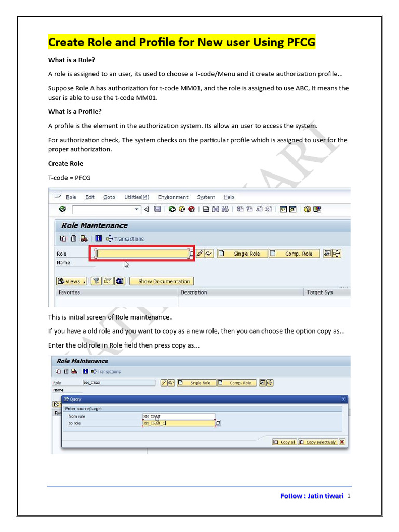Viewport: 399px width, 532px height.
Task: Click Comp. Role button in first screenshot
Action: (x=294, y=254)
